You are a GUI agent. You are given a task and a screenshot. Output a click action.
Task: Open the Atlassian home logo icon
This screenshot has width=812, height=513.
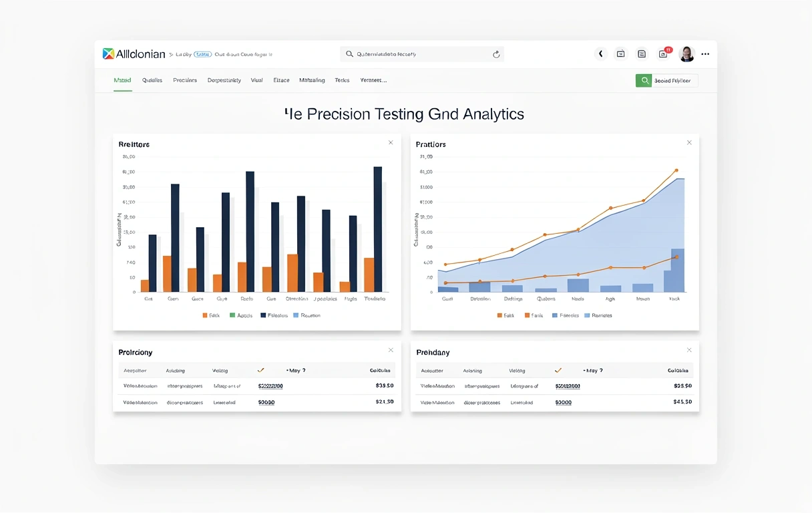point(108,53)
